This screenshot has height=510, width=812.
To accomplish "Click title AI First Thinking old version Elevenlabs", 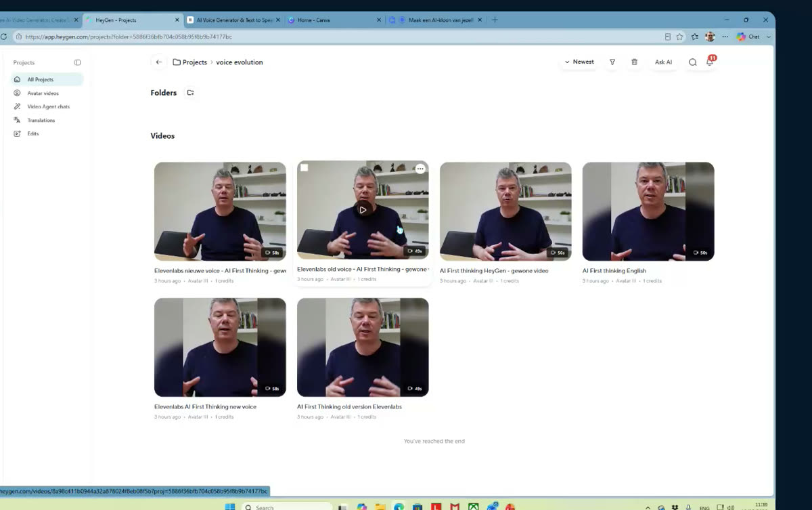I will pos(349,407).
